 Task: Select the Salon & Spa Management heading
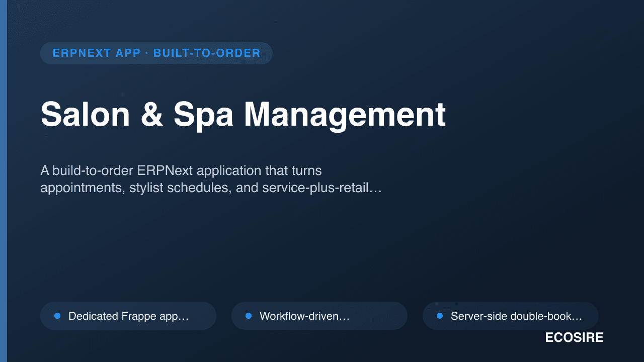pyautogui.click(x=243, y=115)
